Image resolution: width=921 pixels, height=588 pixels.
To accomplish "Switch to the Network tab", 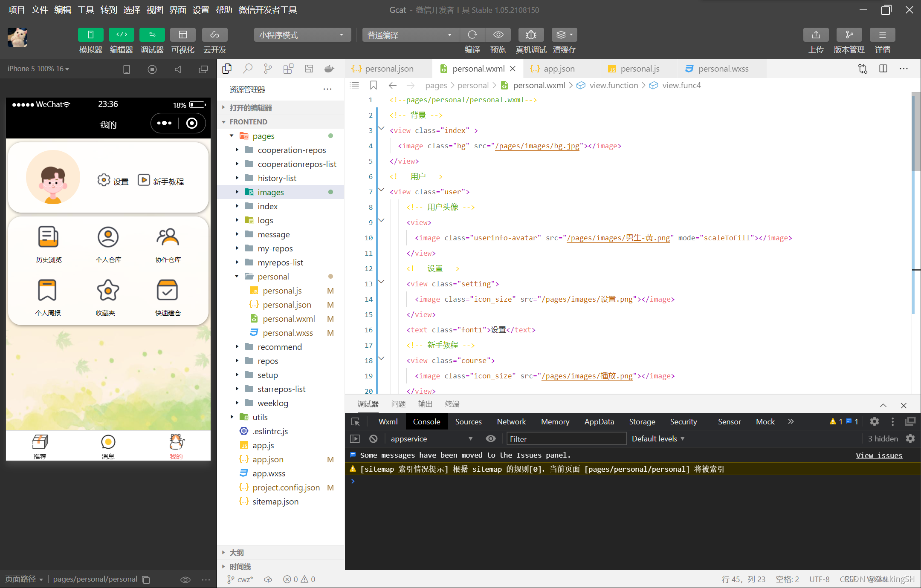I will click(511, 421).
